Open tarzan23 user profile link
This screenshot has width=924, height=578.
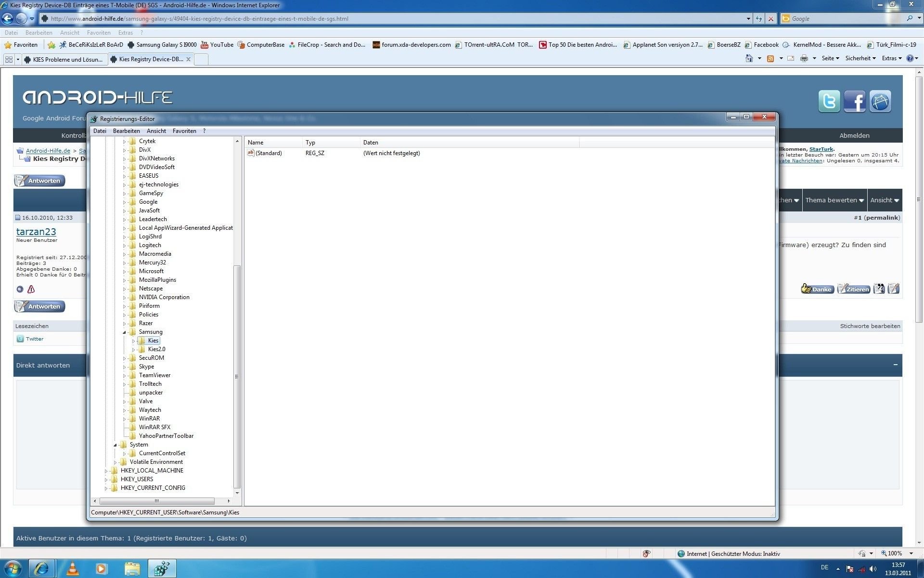click(x=36, y=232)
